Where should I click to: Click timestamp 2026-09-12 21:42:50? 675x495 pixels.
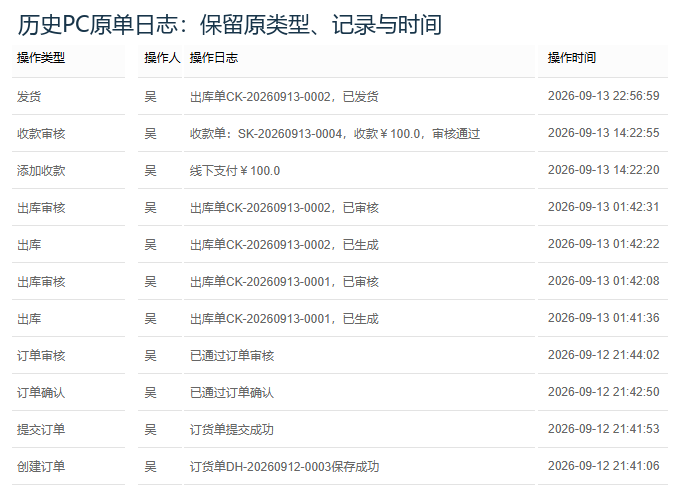pos(604,392)
